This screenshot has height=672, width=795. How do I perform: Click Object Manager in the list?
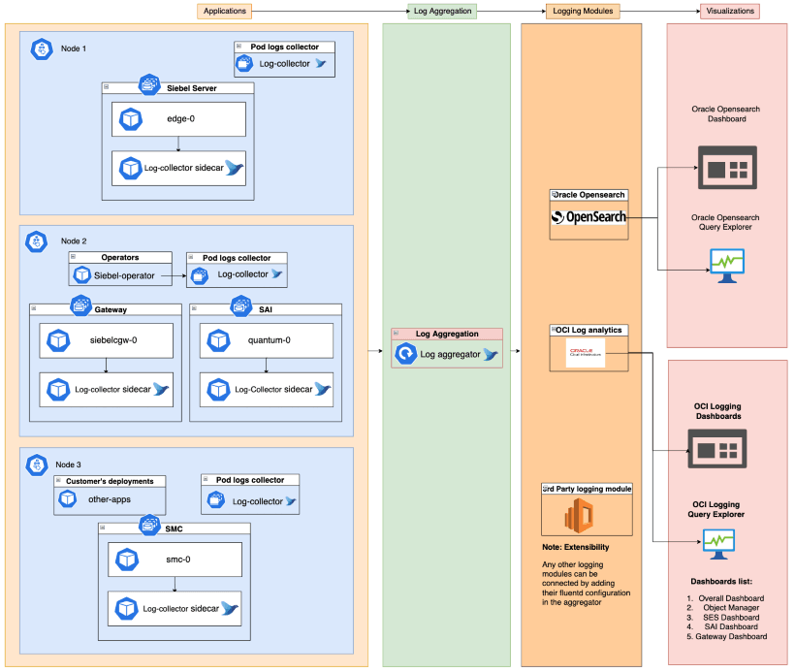tap(731, 607)
